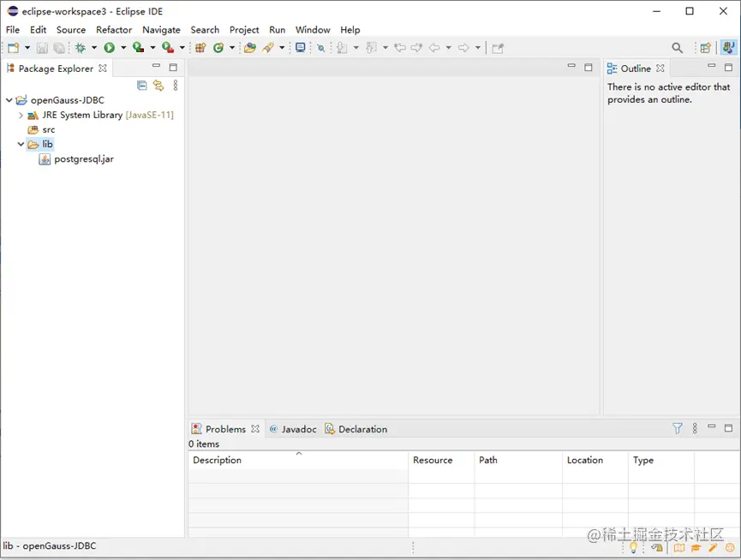Click the graduation cap Tutorials icon
This screenshot has width=741, height=560.
[x=696, y=548]
